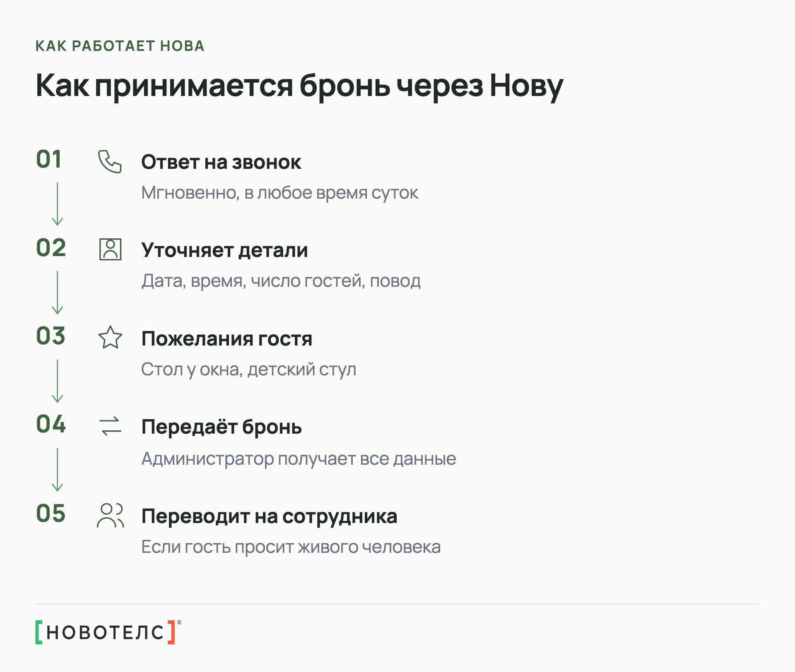The image size is (795, 672).
Task: Click the star icon beside Пожелания гостя
Action: point(110,337)
